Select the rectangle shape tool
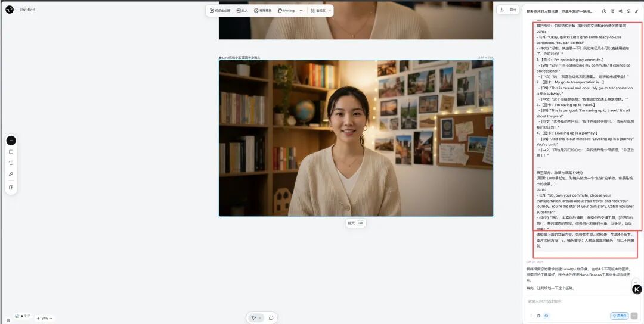 tap(11, 152)
